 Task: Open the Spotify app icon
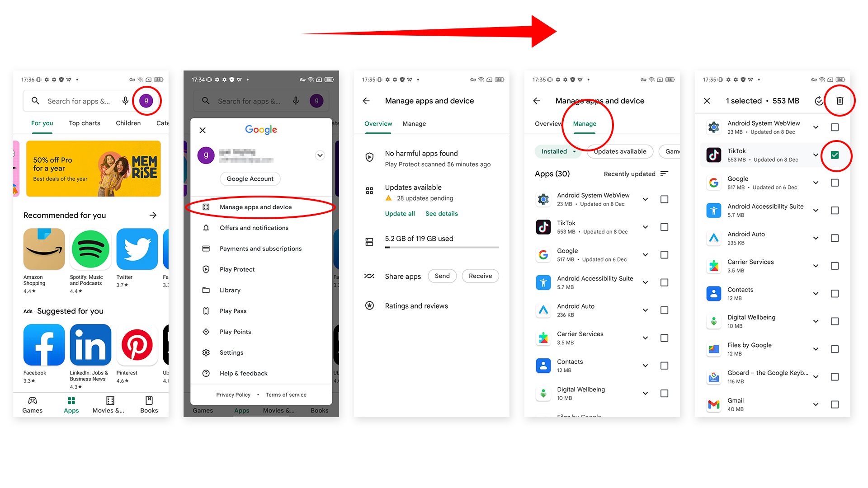click(x=90, y=249)
